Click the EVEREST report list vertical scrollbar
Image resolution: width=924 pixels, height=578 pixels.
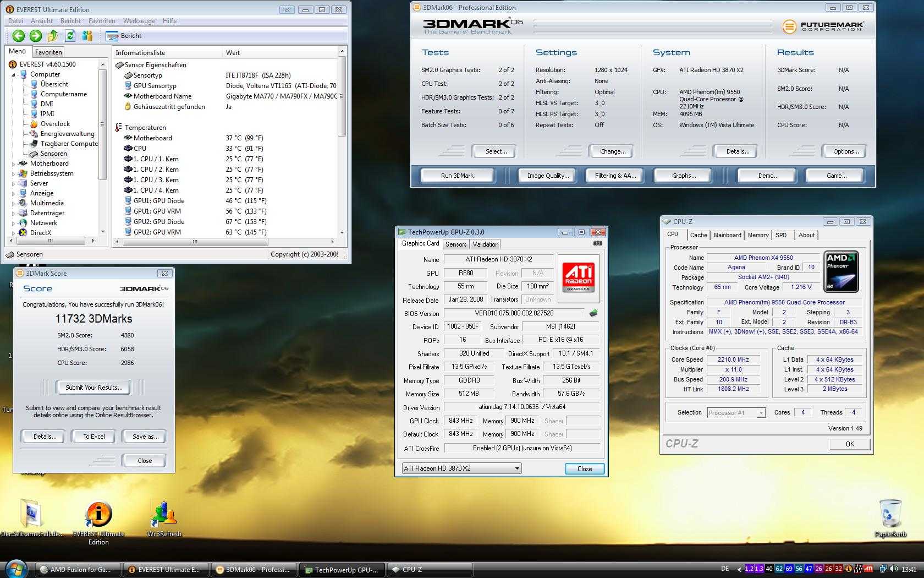tap(342, 143)
